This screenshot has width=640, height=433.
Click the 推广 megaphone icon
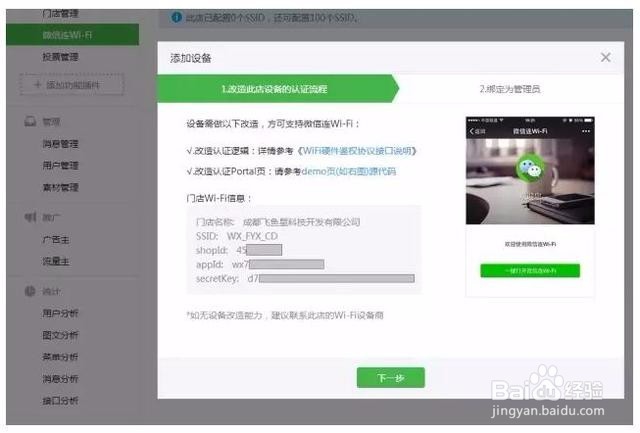(x=30, y=217)
